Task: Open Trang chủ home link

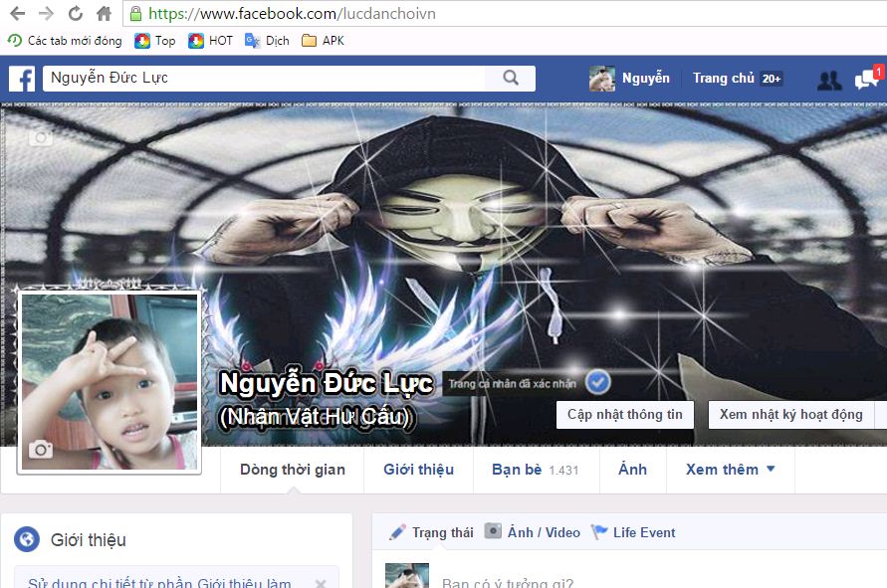Action: tap(724, 79)
